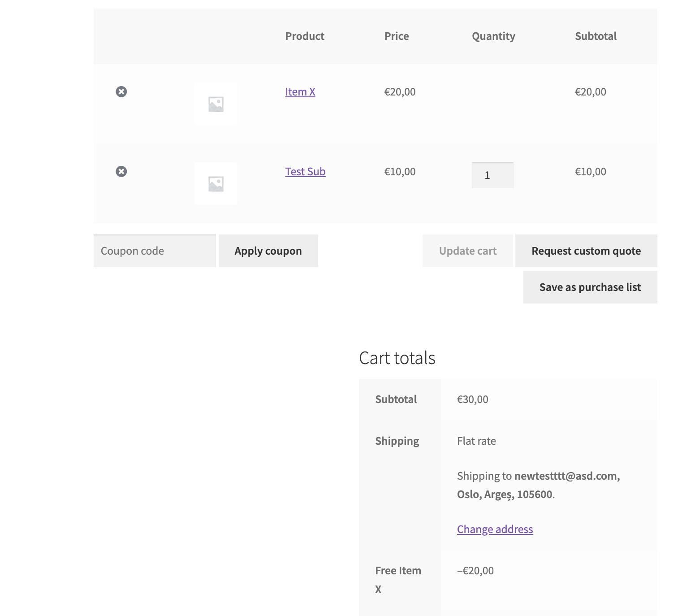
Task: Open the Item X placeholder thumbnail
Action: [216, 104]
